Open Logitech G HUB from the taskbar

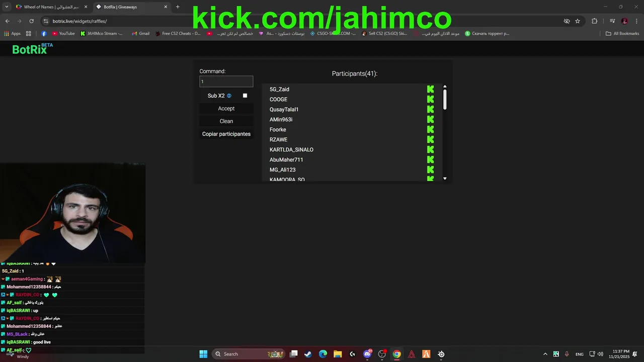pos(352,354)
